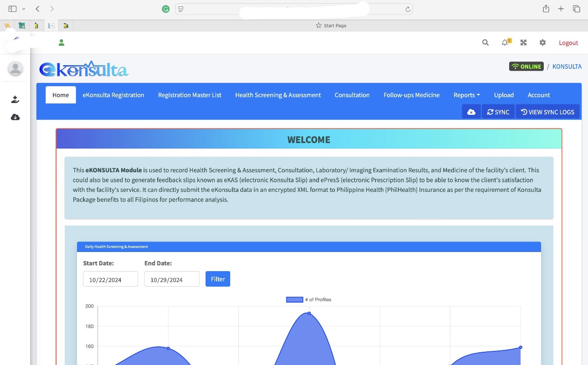Click the WELCOME banner heading
The height and width of the screenshot is (365, 588).
pyautogui.click(x=309, y=140)
